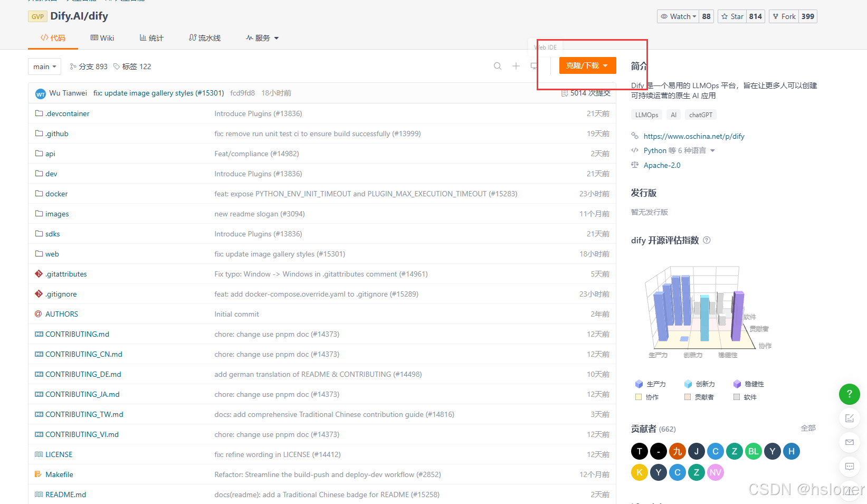Click the 全部 contributors link
Image resolution: width=867 pixels, height=504 pixels.
point(808,428)
